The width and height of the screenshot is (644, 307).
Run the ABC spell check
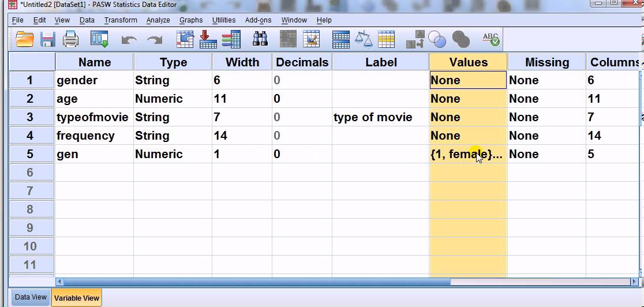[x=491, y=39]
